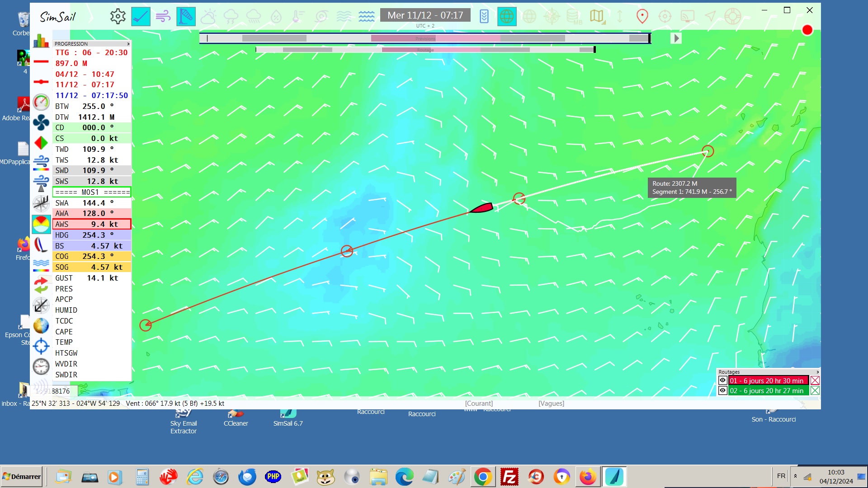This screenshot has height=488, width=868.
Task: Toggle the windsock layer icon
Action: coord(186,17)
